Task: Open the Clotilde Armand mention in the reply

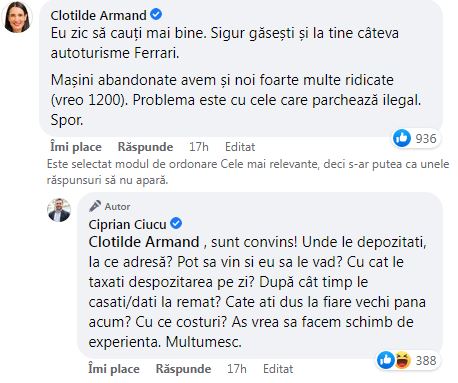Action: (144, 242)
